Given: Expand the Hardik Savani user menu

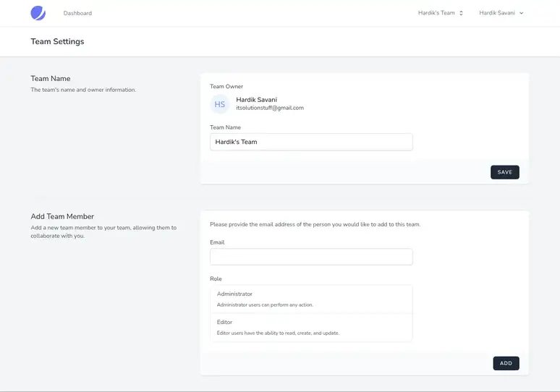Looking at the screenshot, I should point(501,13).
